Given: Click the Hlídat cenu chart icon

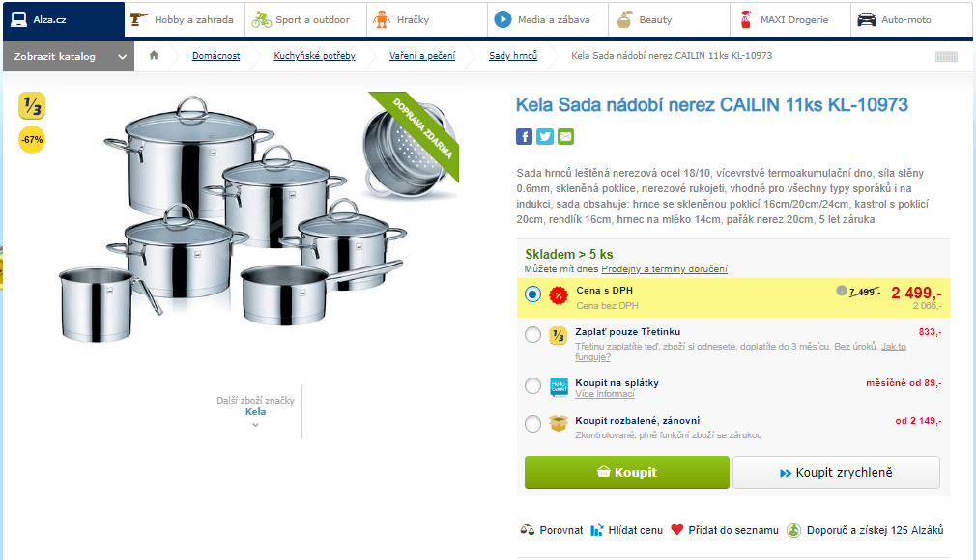Looking at the screenshot, I should point(597,530).
